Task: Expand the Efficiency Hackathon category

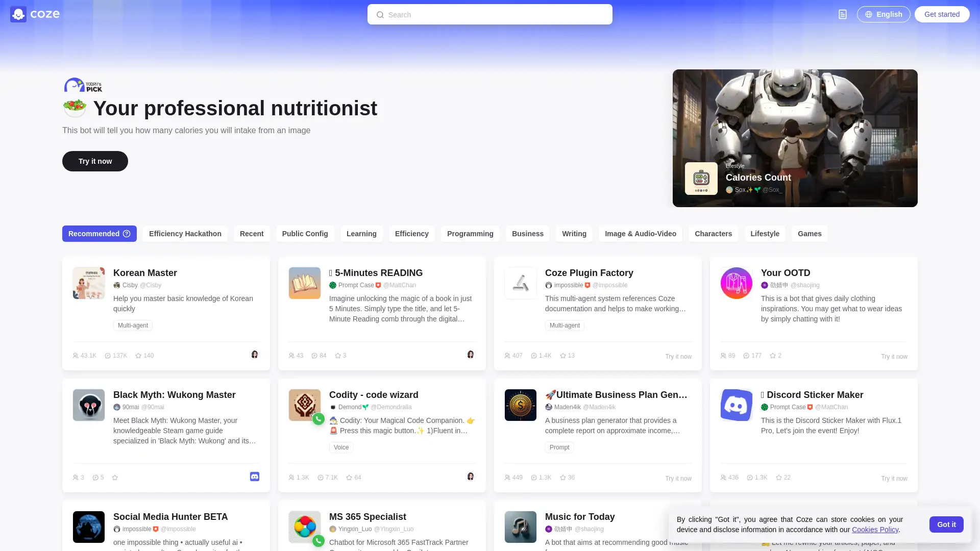Action: [x=185, y=234]
